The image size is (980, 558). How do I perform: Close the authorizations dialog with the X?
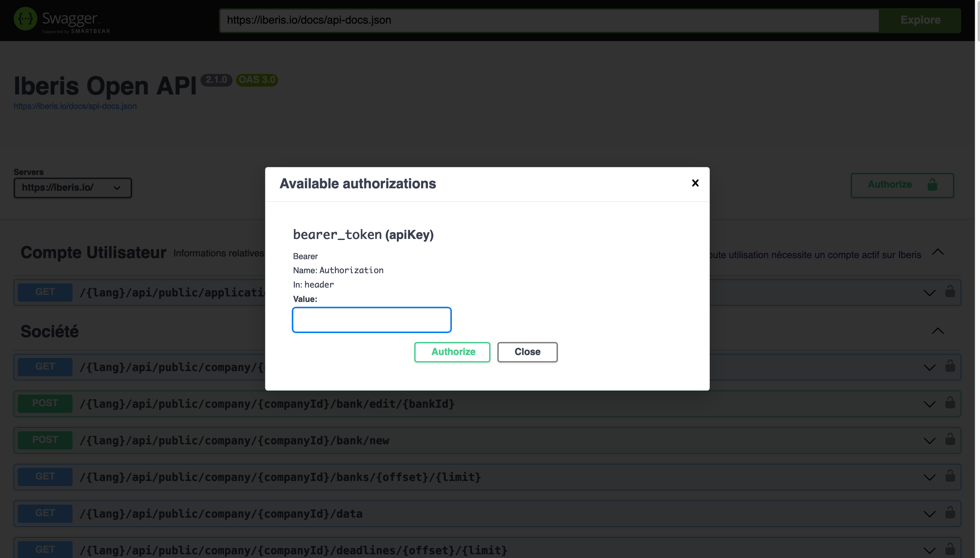pos(695,183)
